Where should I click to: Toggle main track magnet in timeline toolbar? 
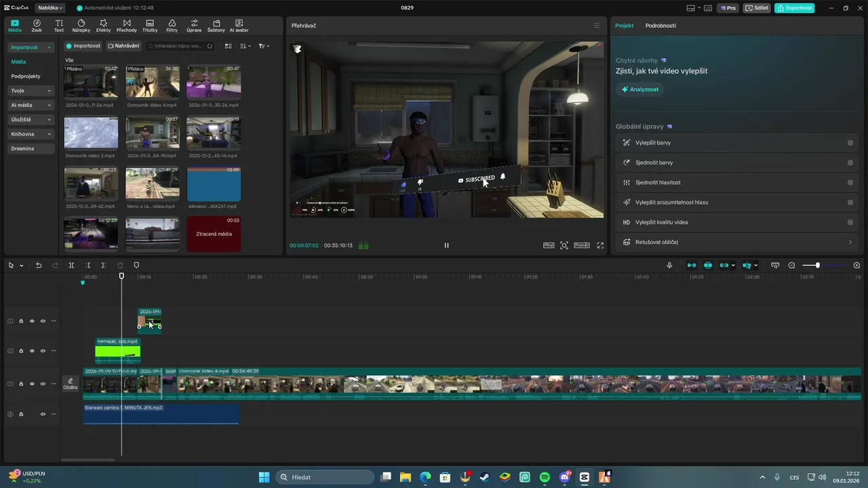pos(692,265)
